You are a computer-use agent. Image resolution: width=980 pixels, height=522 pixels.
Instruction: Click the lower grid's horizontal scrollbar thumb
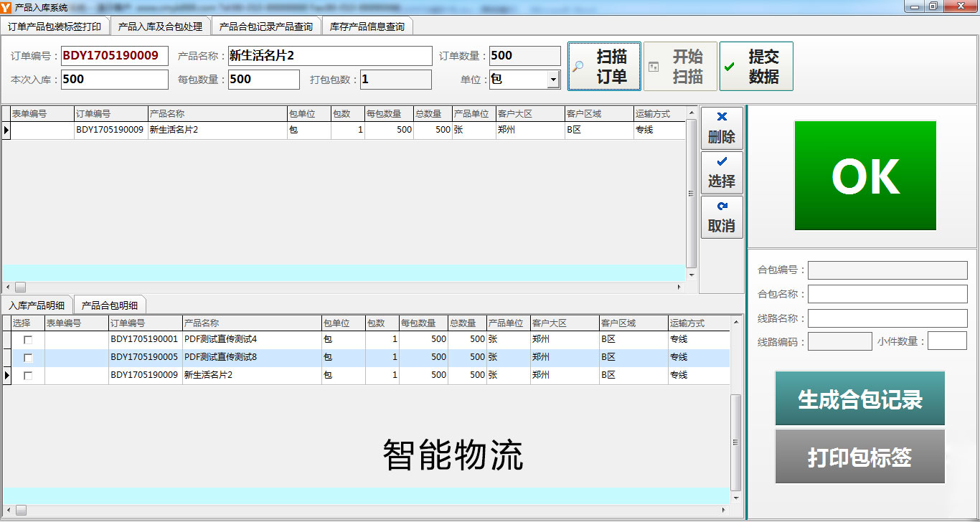pos(20,510)
